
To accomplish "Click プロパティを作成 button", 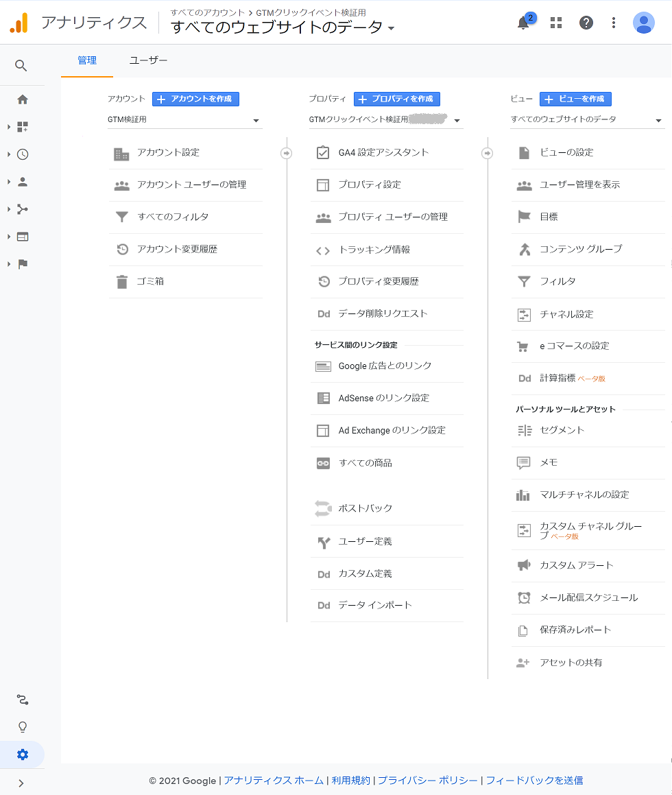I will point(397,99).
